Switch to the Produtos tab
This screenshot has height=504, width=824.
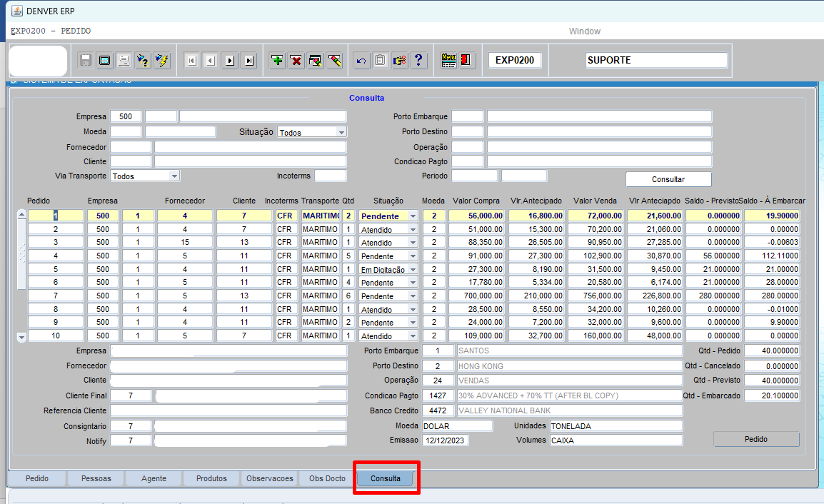coord(211,478)
